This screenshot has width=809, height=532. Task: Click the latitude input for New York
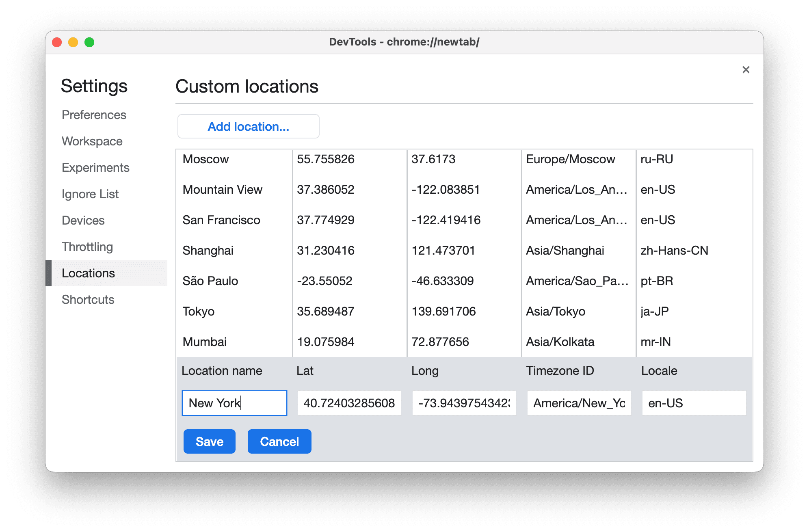tap(347, 404)
